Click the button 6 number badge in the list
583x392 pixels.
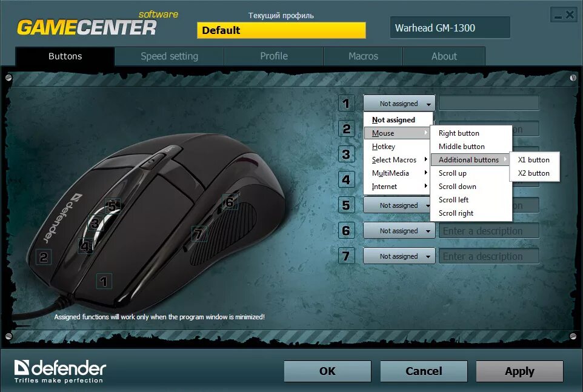click(346, 231)
